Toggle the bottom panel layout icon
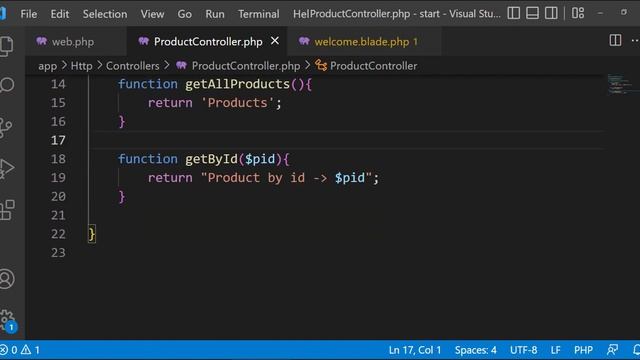This screenshot has width=640, height=360. point(532,13)
